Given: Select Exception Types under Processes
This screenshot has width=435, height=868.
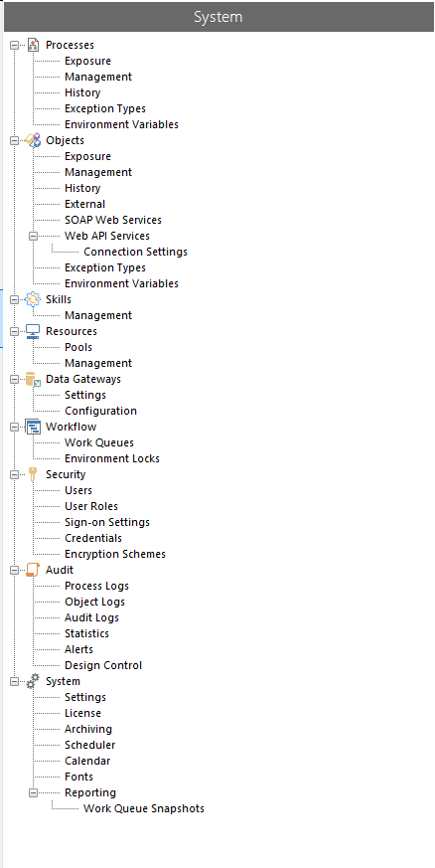Looking at the screenshot, I should [x=105, y=108].
